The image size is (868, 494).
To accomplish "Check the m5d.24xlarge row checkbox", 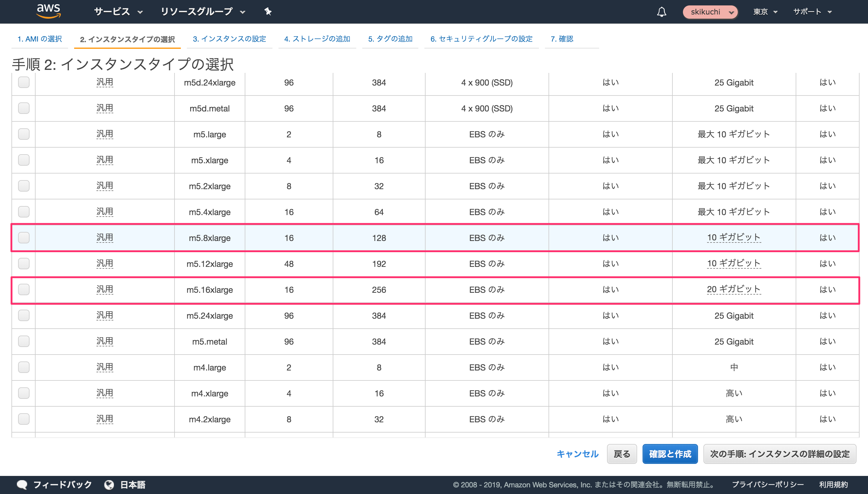I will pos(24,82).
